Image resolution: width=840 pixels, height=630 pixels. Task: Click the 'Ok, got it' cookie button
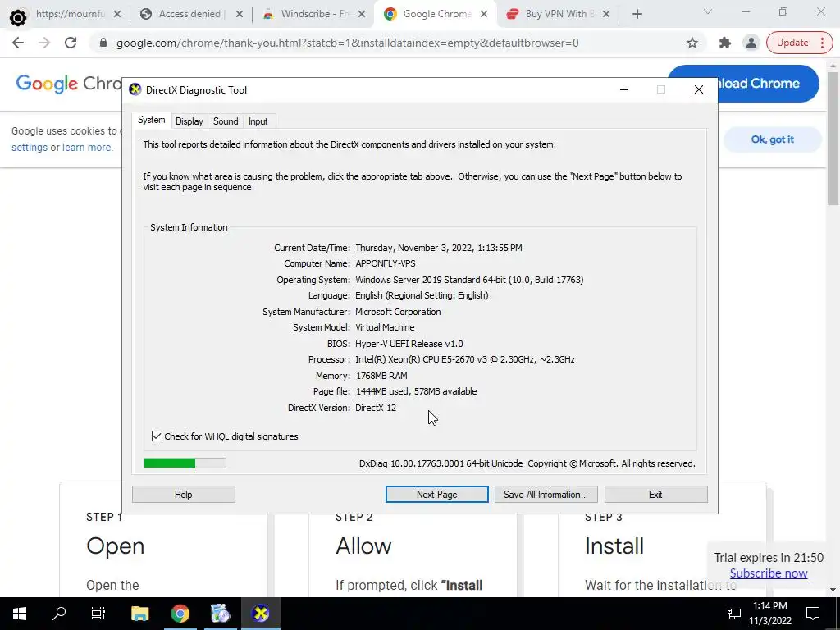pos(772,139)
